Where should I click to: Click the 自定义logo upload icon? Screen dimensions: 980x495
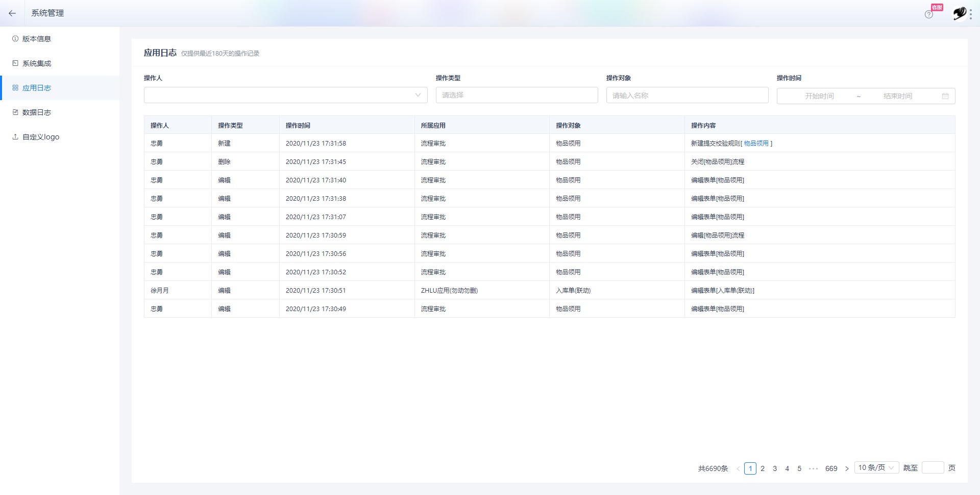pos(15,137)
